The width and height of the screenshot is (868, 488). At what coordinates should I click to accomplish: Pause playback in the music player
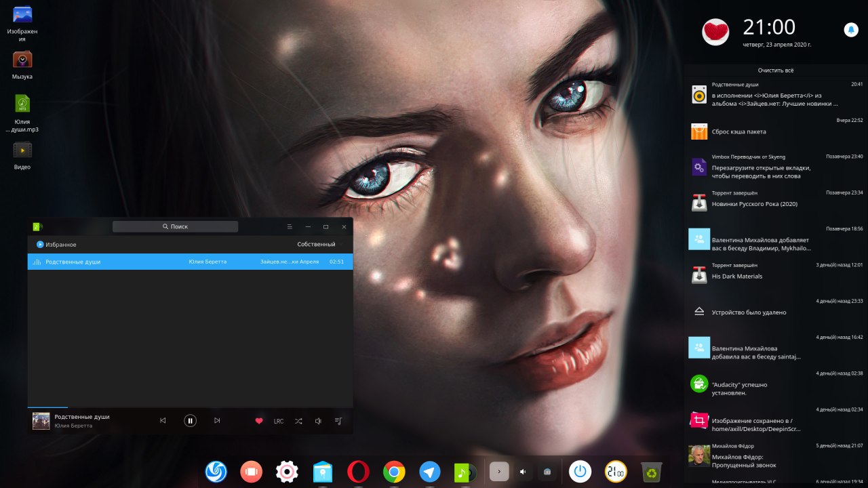click(x=190, y=421)
